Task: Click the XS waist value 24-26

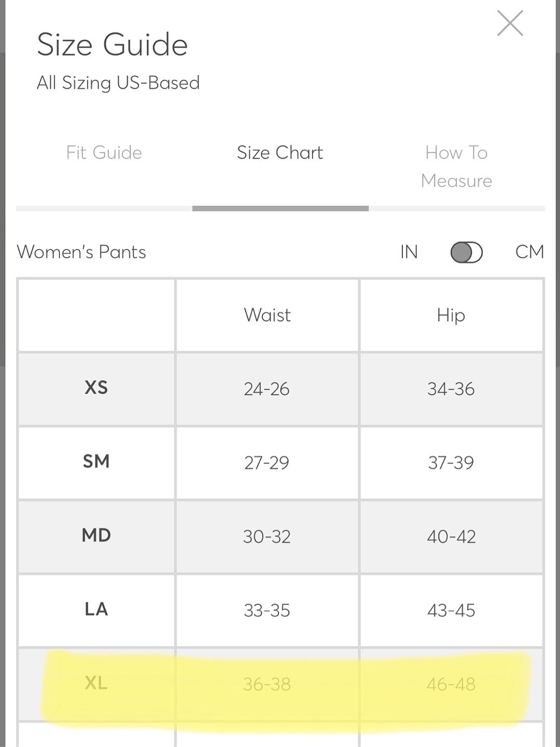Action: pyautogui.click(x=267, y=389)
